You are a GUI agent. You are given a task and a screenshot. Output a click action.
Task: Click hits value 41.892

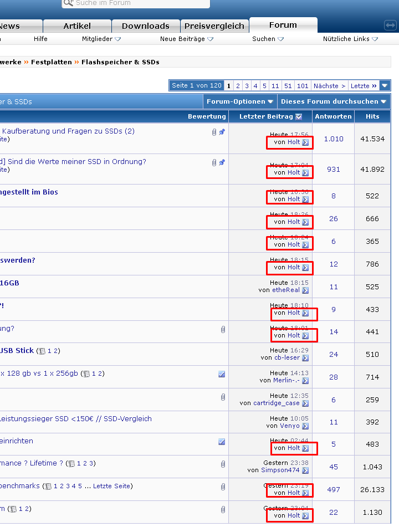[x=372, y=170]
